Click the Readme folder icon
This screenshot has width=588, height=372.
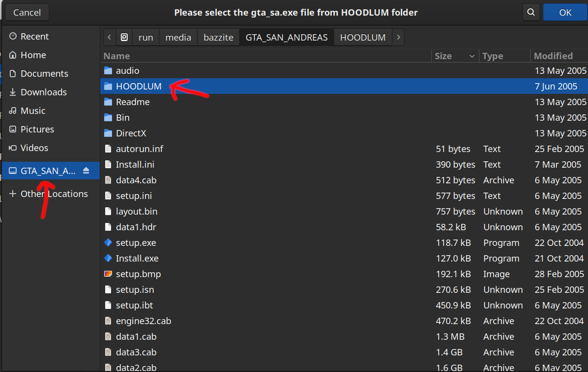[x=108, y=102]
